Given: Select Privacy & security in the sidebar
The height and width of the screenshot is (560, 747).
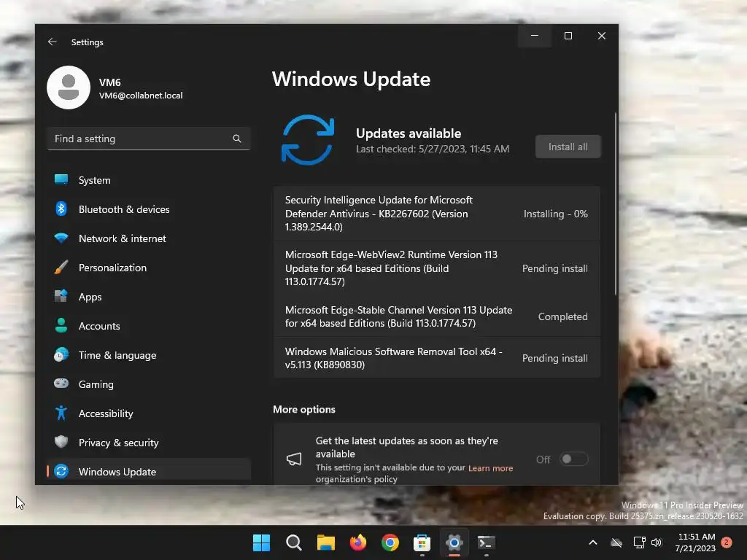Looking at the screenshot, I should (x=149, y=443).
